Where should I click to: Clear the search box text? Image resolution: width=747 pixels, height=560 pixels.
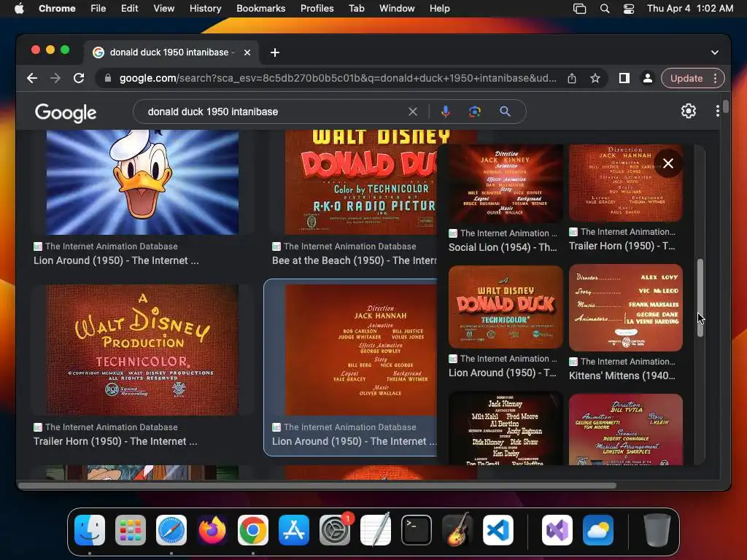point(413,112)
